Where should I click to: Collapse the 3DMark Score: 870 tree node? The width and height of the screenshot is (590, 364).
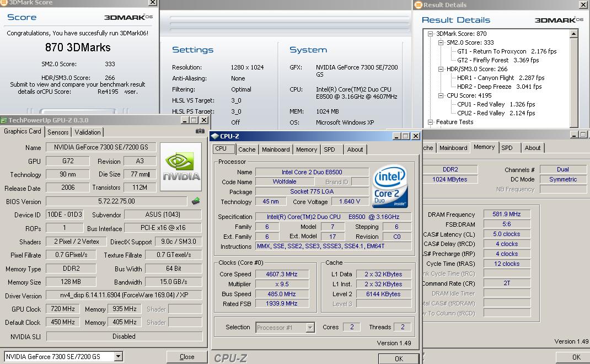(x=430, y=34)
